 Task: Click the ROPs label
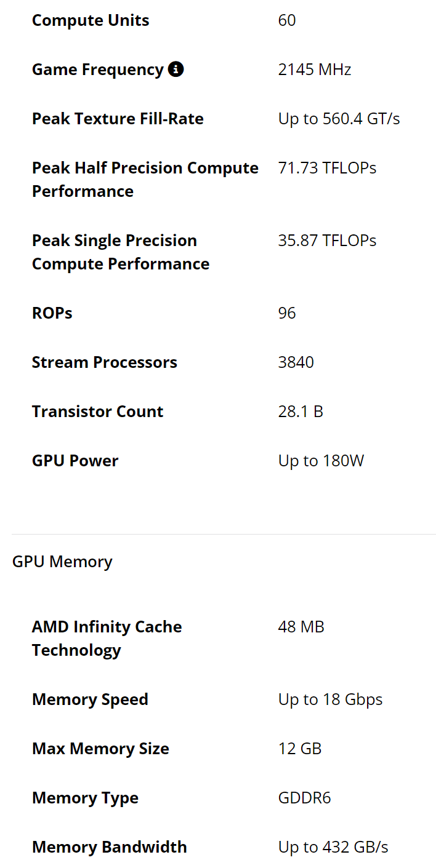(x=52, y=313)
